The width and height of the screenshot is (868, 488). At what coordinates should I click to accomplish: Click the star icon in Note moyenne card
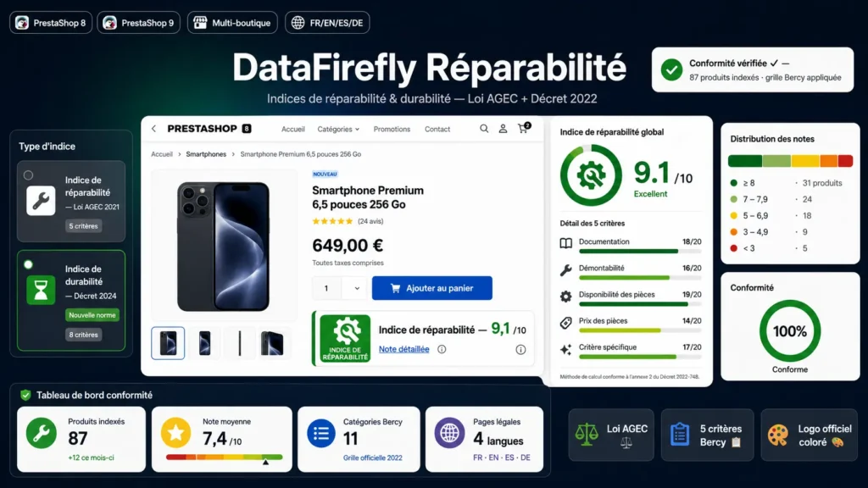176,433
